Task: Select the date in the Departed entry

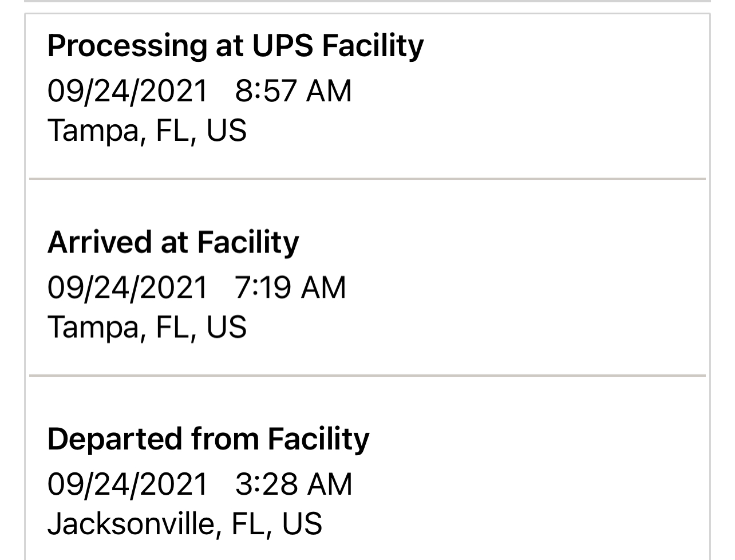Action: pyautogui.click(x=127, y=484)
